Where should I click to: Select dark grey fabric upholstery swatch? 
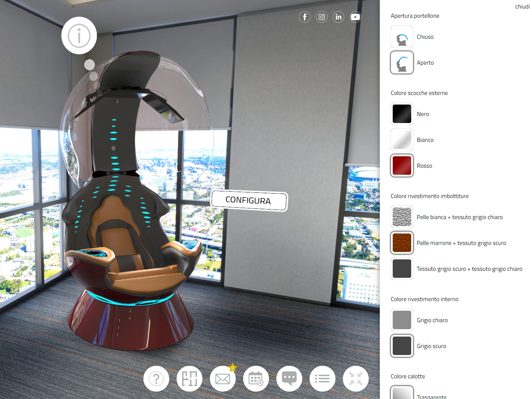pos(402,269)
